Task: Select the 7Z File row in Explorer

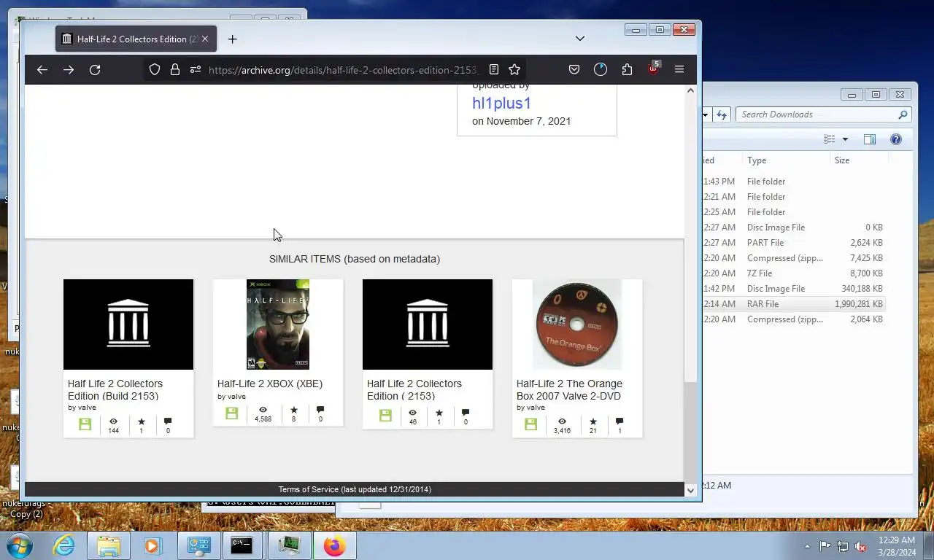Action: point(794,273)
